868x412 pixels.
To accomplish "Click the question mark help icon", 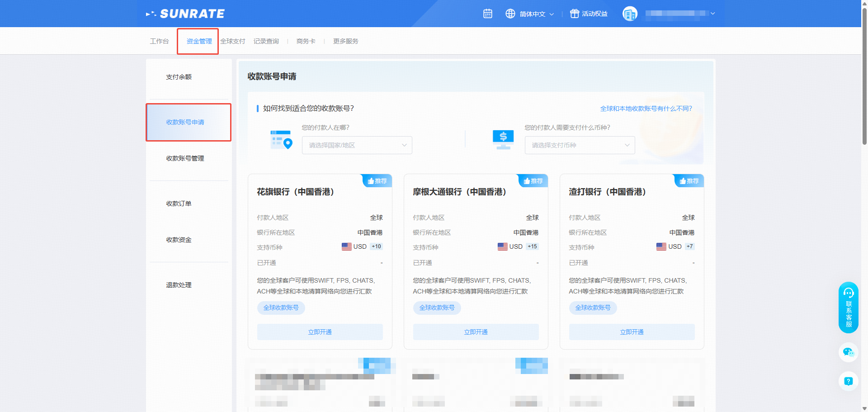I will pyautogui.click(x=848, y=381).
